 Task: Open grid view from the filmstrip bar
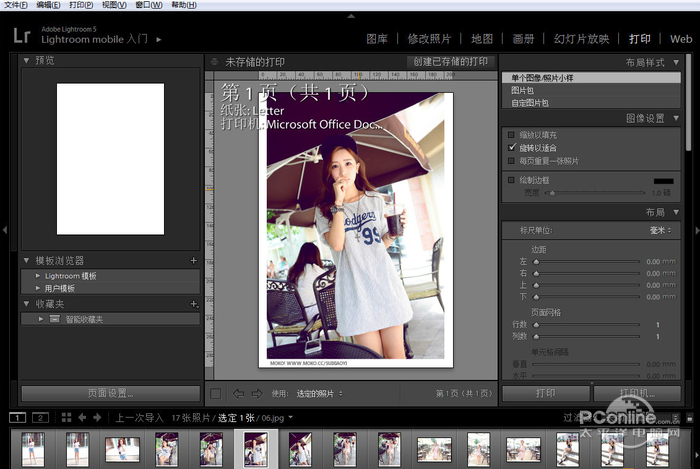[68, 417]
